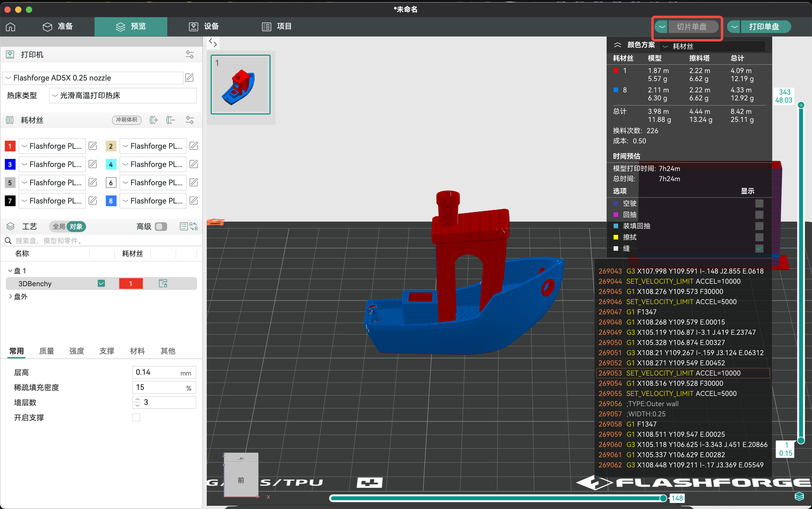Viewport: 812px width, 509px height.
Task: Open the color scheme dropdown
Action: 713,46
